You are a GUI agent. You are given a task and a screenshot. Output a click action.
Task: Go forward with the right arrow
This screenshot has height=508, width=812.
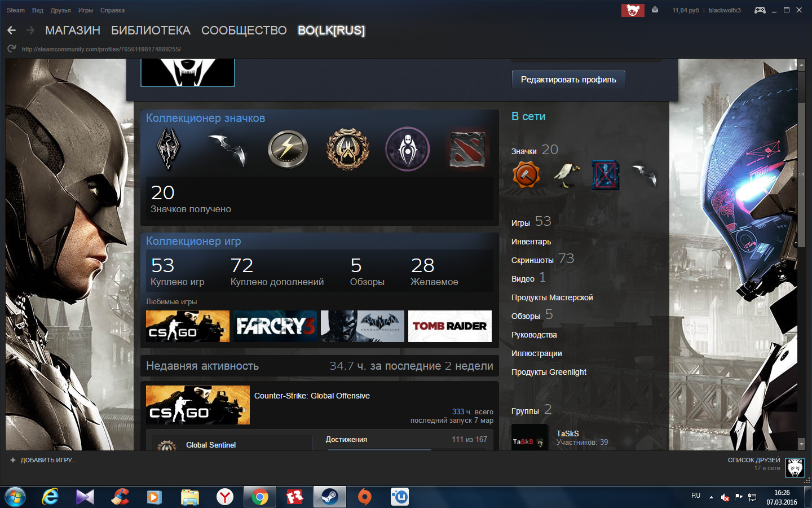30,30
